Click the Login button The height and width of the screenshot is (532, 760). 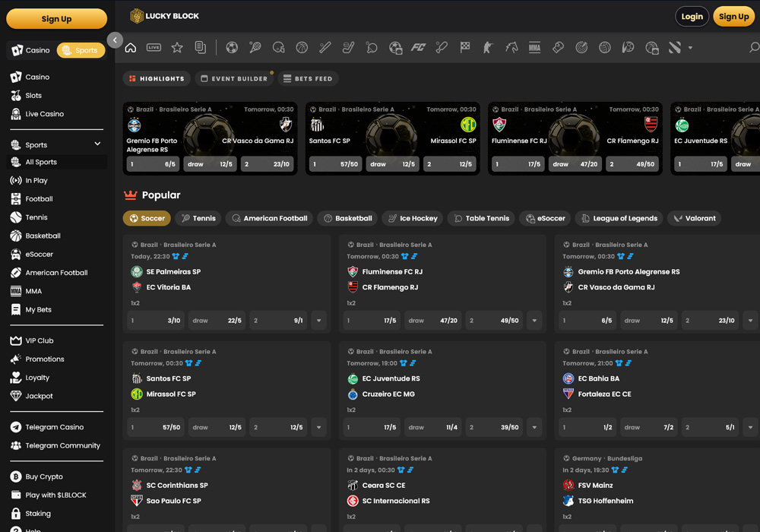pos(692,17)
